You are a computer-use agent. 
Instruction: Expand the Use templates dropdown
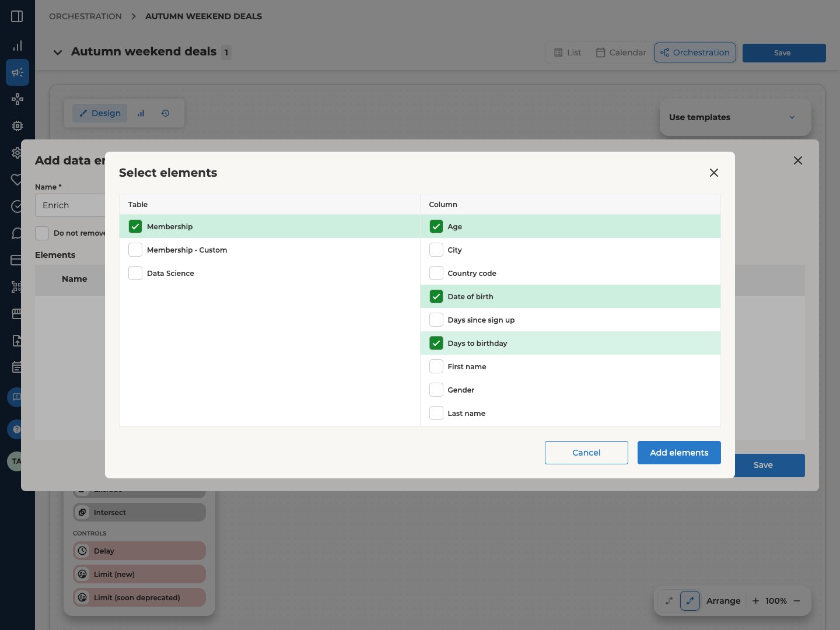pyautogui.click(x=735, y=117)
